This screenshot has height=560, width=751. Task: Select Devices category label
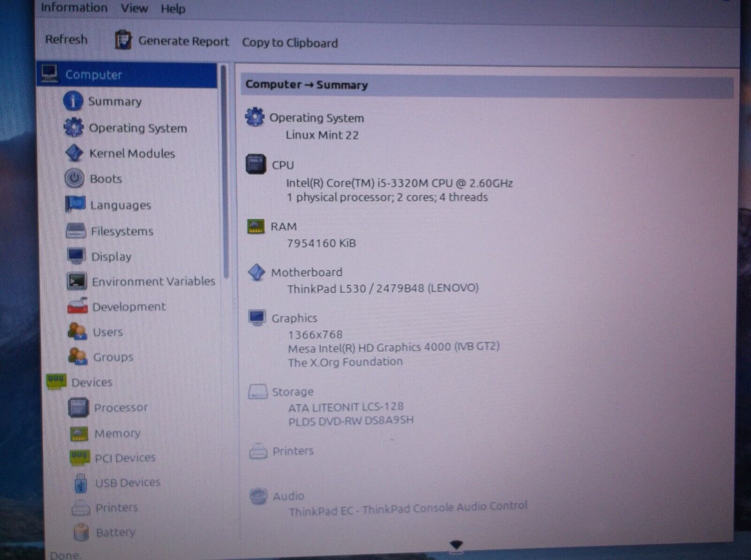[92, 382]
